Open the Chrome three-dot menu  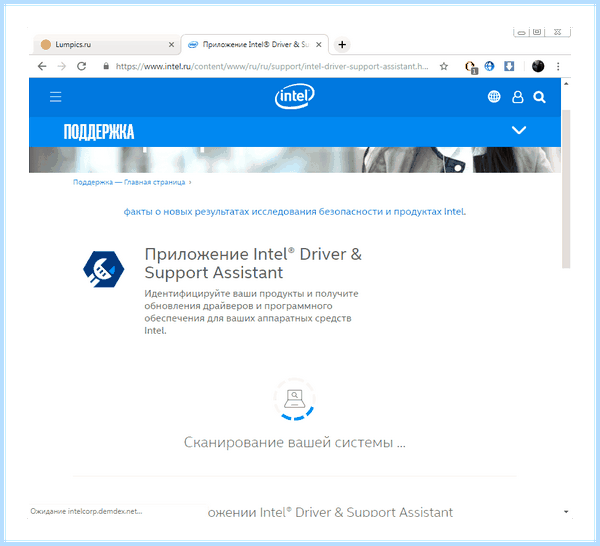[x=558, y=66]
